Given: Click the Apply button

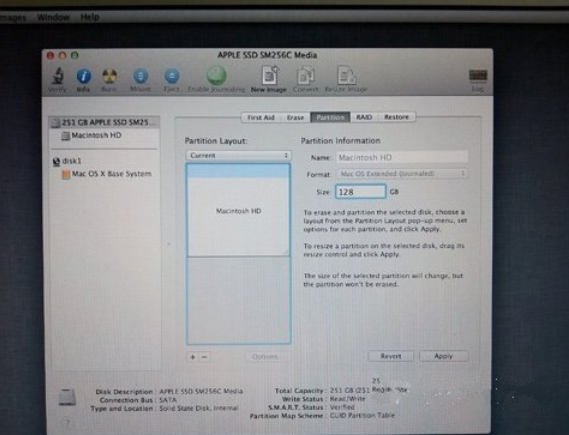Looking at the screenshot, I should pos(443,356).
